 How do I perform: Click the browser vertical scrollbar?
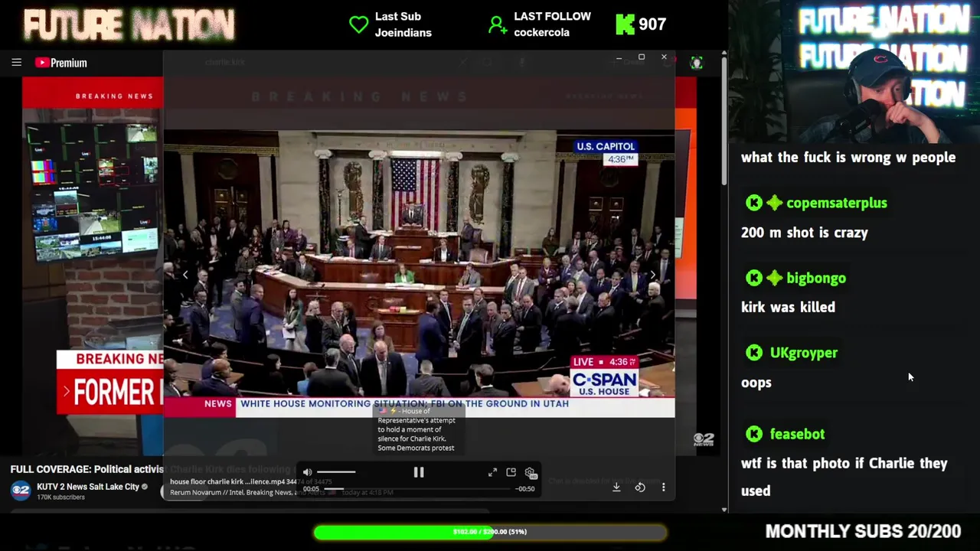click(724, 122)
